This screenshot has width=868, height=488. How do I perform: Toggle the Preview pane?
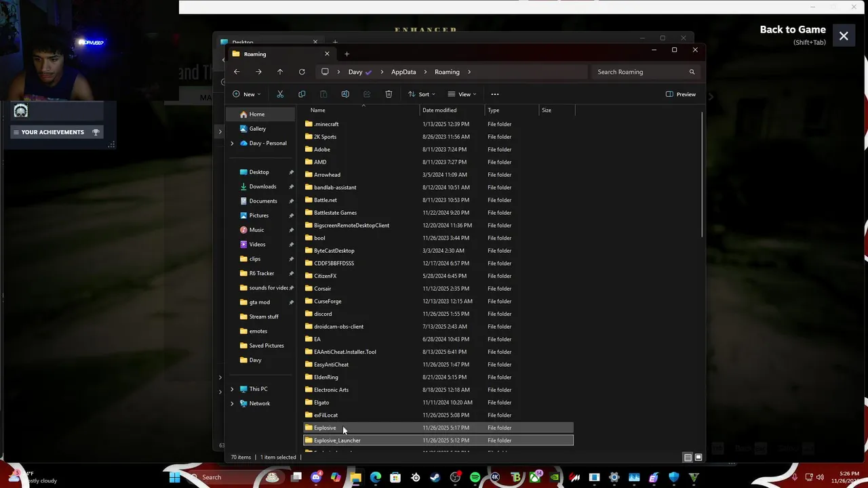(681, 94)
